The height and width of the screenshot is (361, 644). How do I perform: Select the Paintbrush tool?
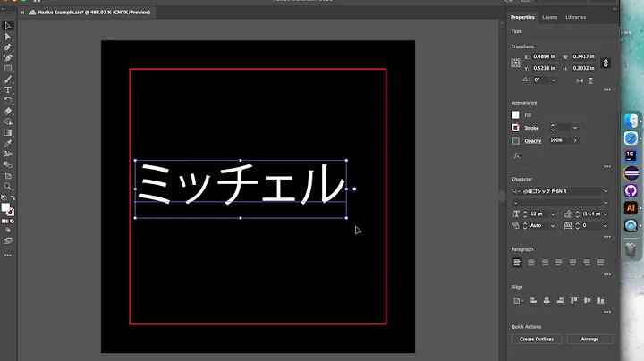(x=8, y=80)
